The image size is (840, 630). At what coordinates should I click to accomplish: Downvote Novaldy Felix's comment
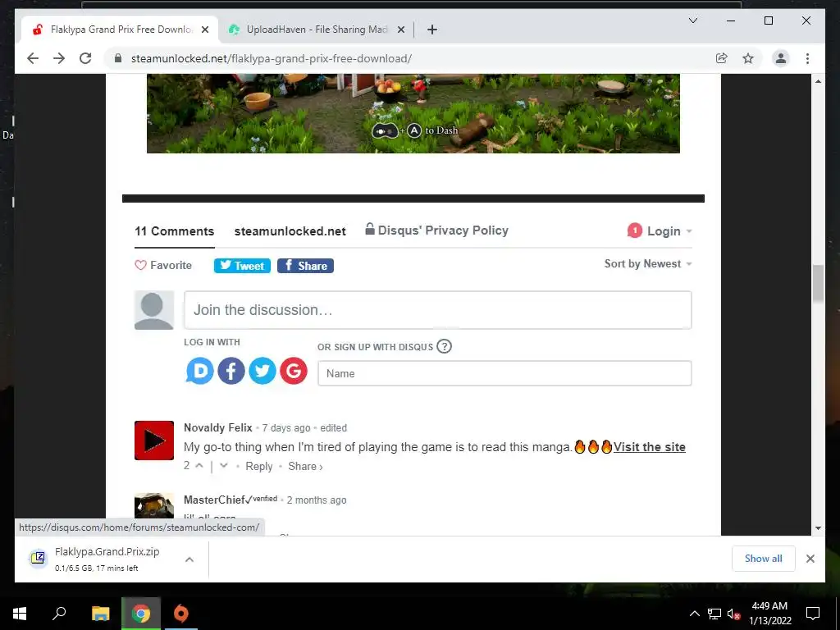224,466
